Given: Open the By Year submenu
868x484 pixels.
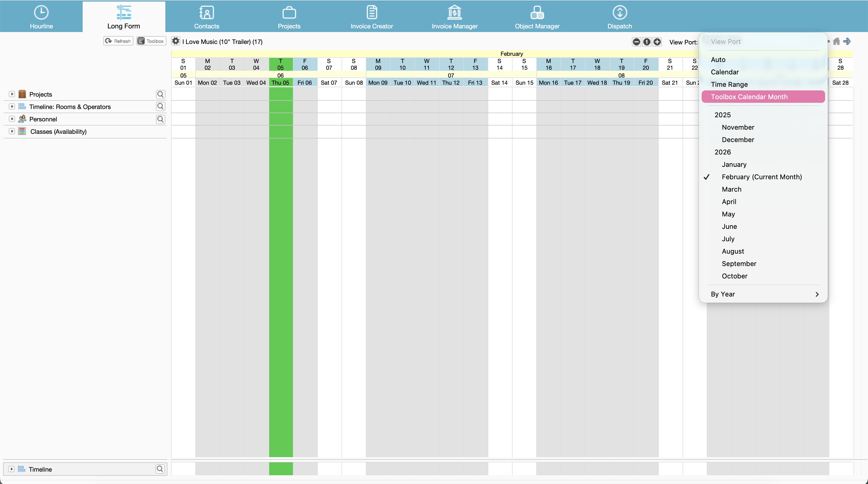Looking at the screenshot, I should (x=763, y=294).
